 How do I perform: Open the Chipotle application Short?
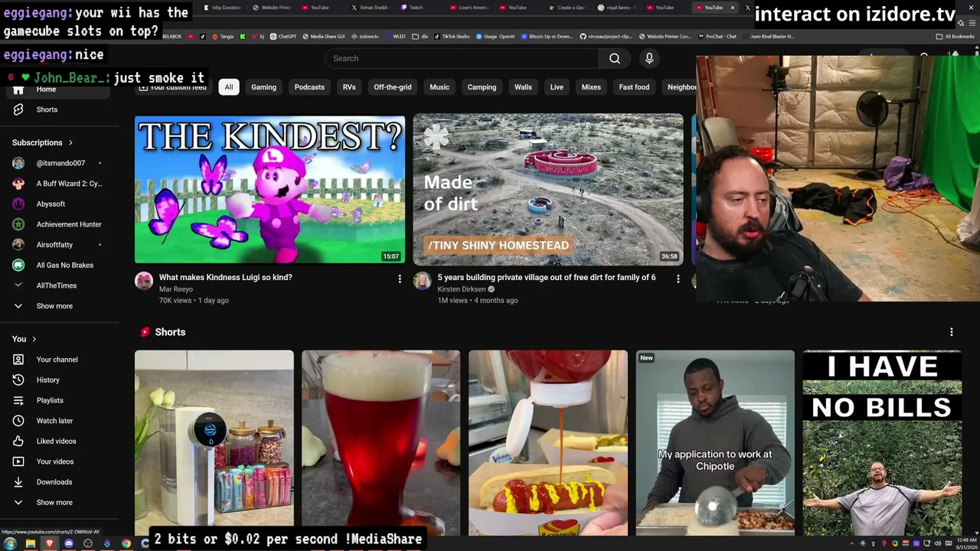715,443
